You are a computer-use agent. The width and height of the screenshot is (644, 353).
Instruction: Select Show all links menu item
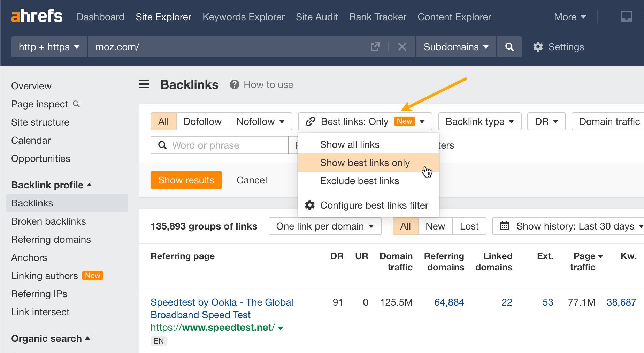350,144
